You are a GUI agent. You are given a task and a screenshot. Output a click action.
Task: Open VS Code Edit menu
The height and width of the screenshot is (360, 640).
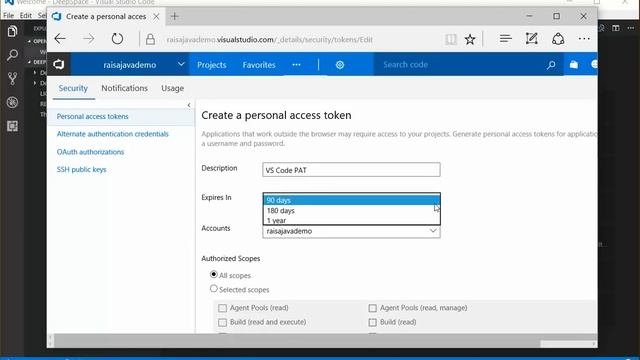(25, 16)
